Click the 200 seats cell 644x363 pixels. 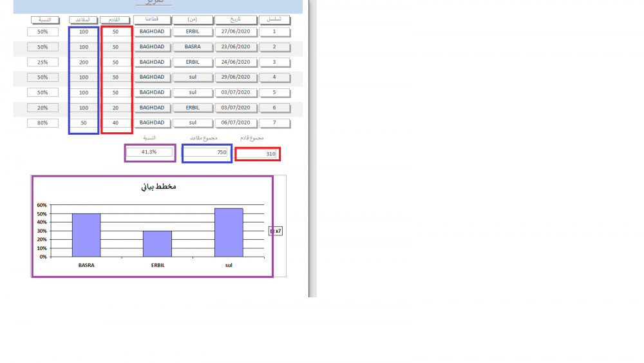click(84, 63)
